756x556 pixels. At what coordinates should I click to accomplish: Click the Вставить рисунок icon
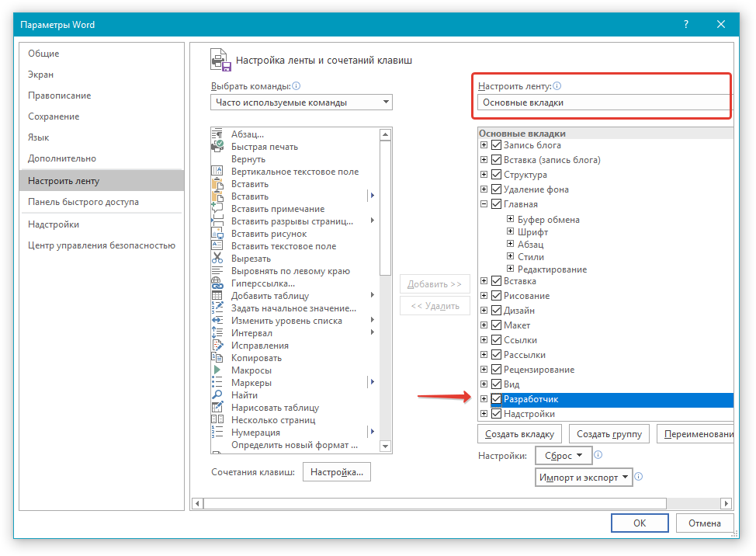click(x=217, y=234)
